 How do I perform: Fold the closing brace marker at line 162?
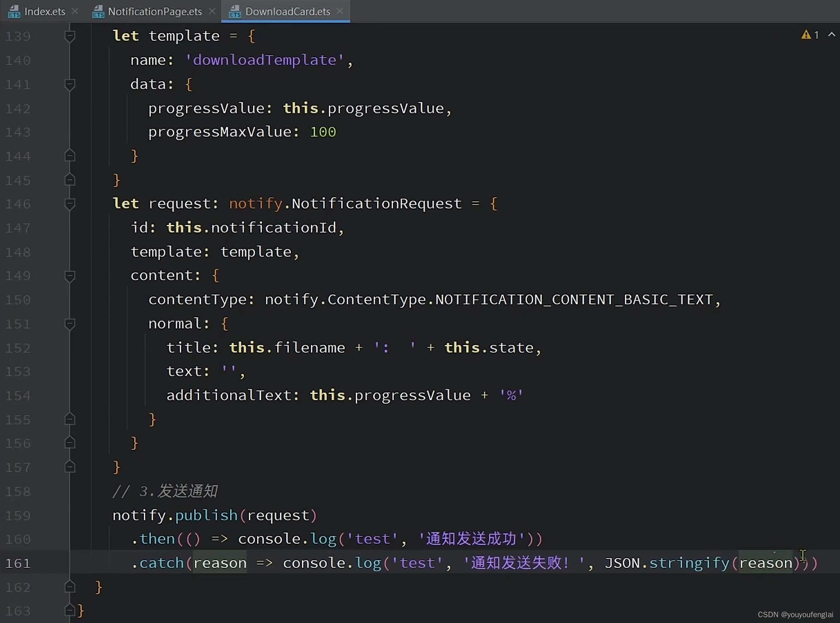point(70,587)
